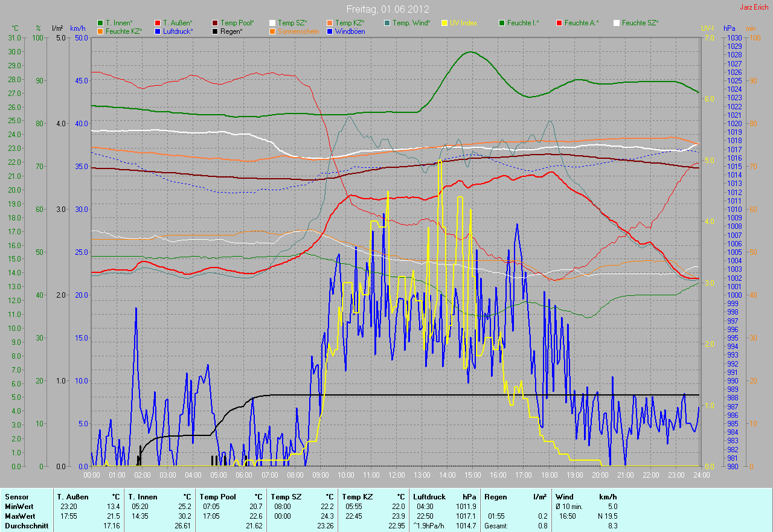Image resolution: width=773 pixels, height=532 pixels.
Task: Click the date title Freitag, 01.06.2012
Action: [388, 9]
